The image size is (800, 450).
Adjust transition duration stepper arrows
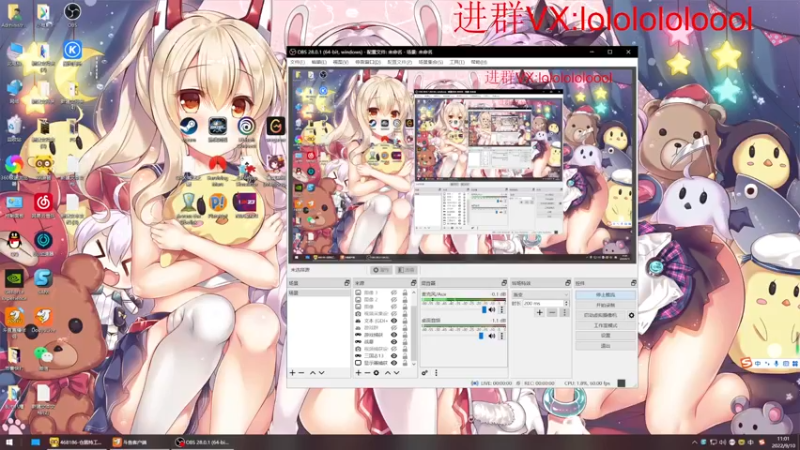[566, 303]
